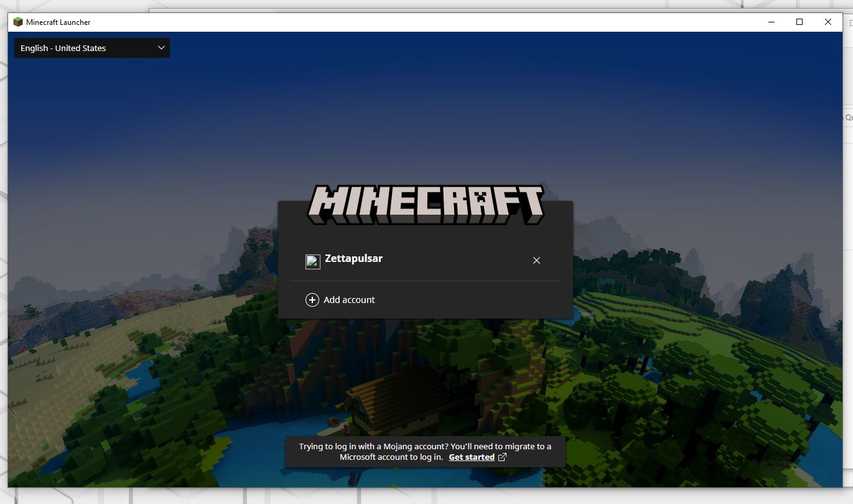This screenshot has width=853, height=504.
Task: Maximize the Minecraft Launcher window
Action: click(799, 22)
